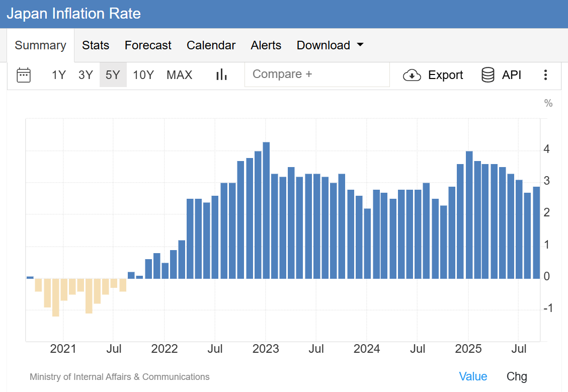Click the API database icon
Screen dimensions: 568x392
click(488, 75)
